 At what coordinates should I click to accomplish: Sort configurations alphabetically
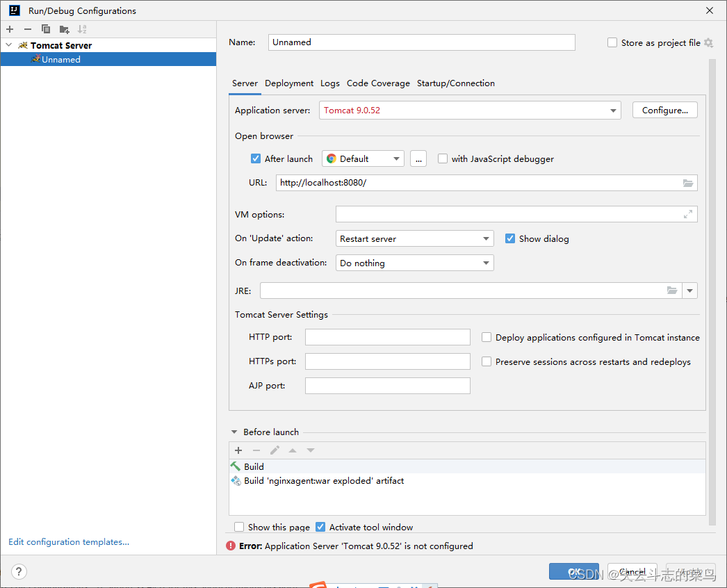[82, 29]
